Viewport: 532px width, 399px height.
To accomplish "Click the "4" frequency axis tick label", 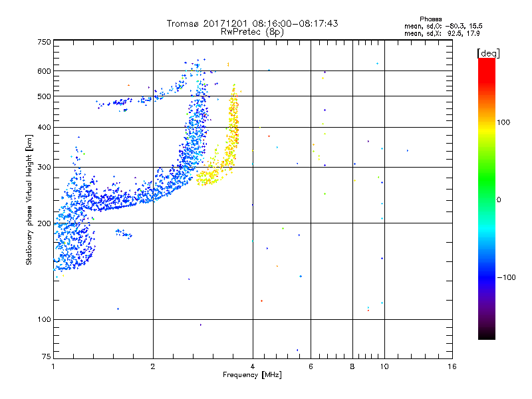I will pyautogui.click(x=253, y=366).
